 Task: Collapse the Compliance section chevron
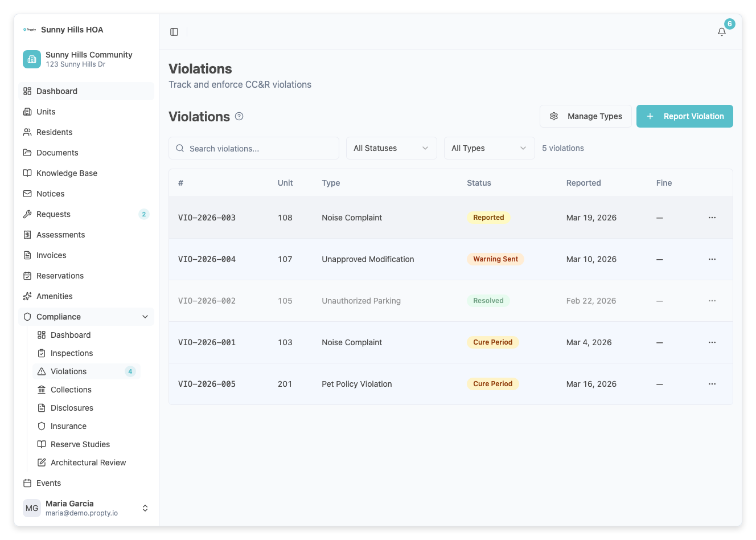pyautogui.click(x=145, y=317)
